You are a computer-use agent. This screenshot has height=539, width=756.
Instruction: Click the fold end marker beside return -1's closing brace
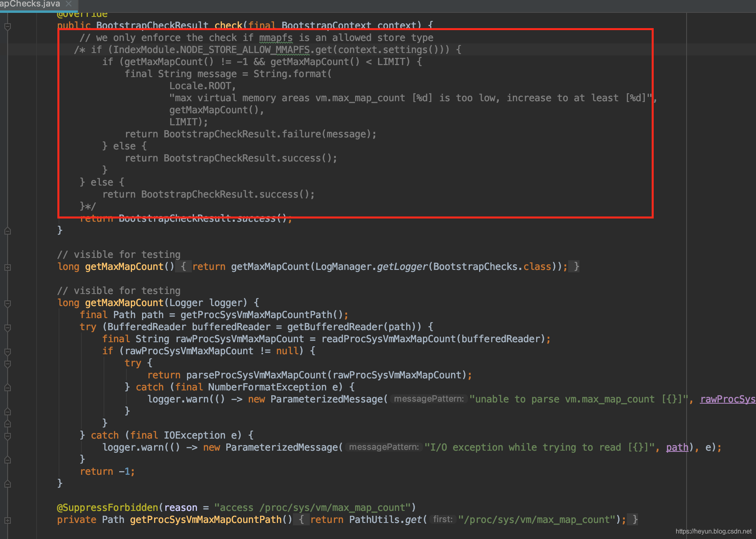tap(7, 484)
